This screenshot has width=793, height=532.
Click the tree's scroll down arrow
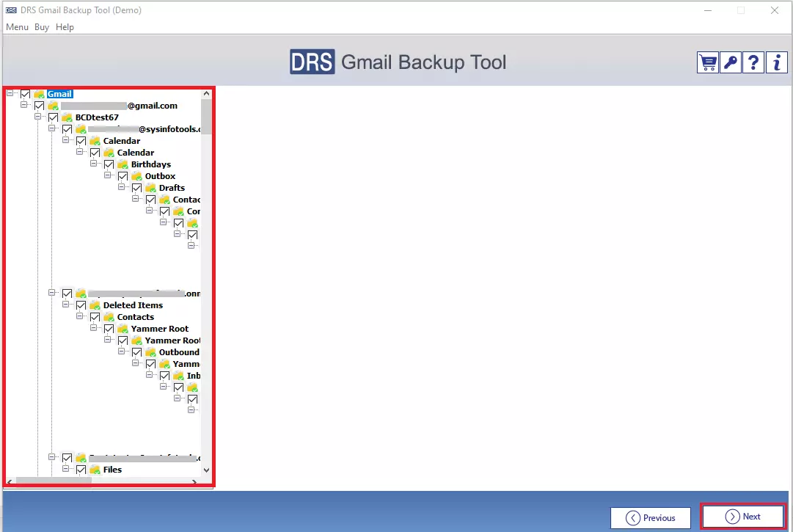point(206,470)
